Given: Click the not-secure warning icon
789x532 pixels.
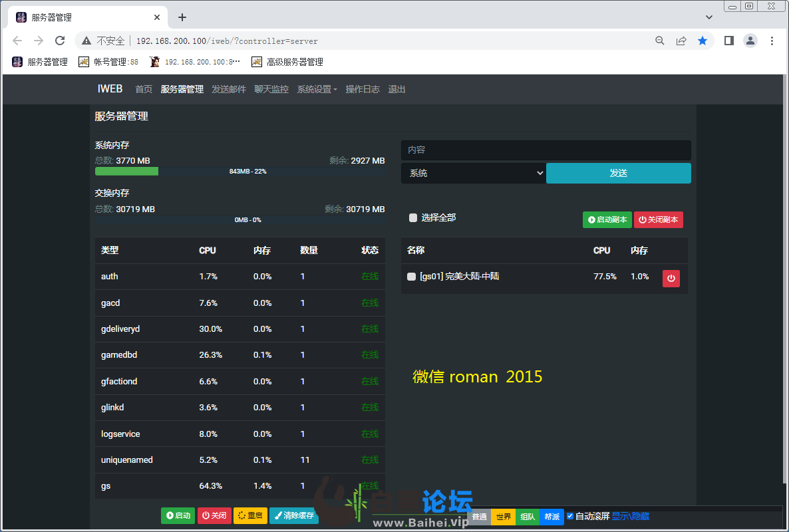Looking at the screenshot, I should (86, 41).
